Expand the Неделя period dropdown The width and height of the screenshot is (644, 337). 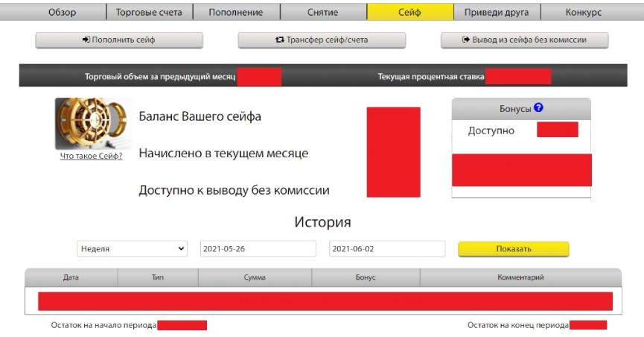pos(132,248)
